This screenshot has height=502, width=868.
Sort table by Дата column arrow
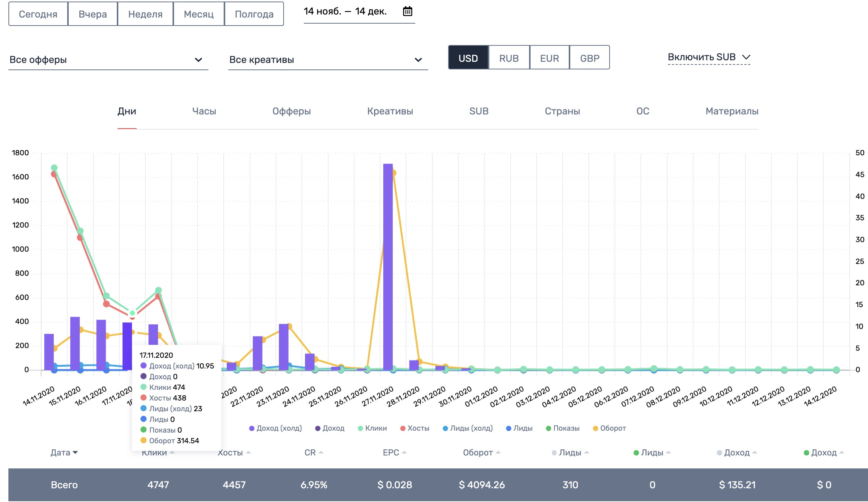click(x=75, y=452)
